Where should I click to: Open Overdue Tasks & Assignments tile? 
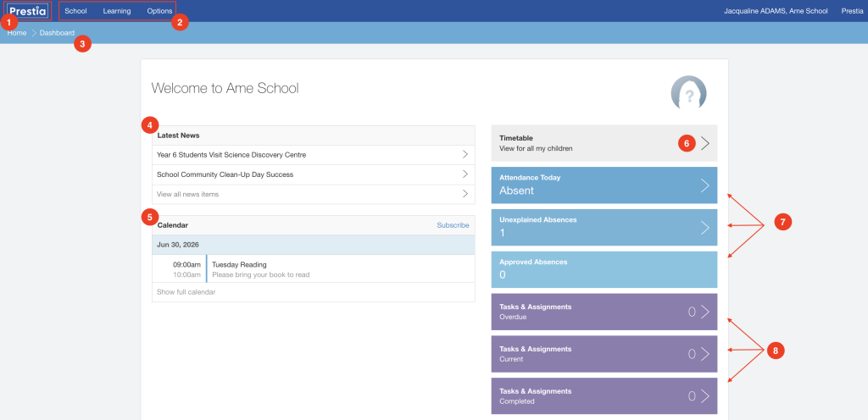coord(604,312)
